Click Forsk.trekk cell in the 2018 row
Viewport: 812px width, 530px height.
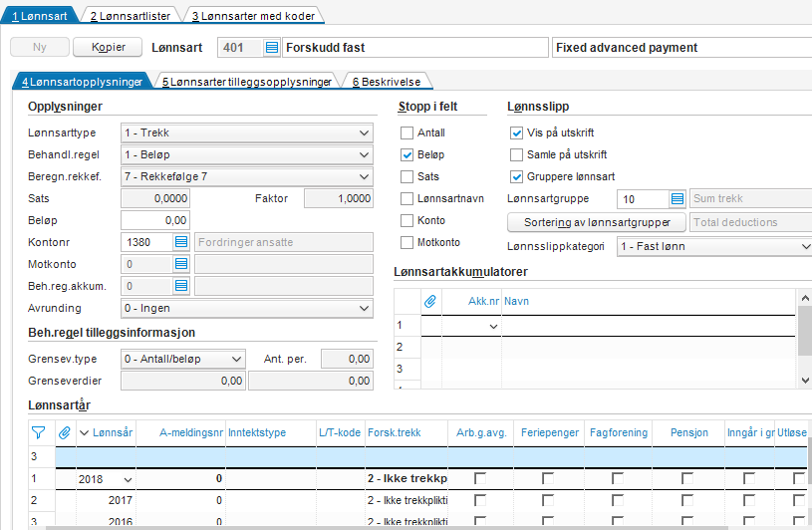[x=406, y=478]
